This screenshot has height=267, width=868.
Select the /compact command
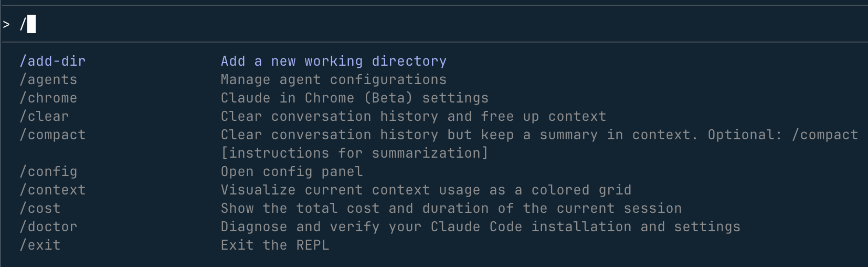(52, 135)
